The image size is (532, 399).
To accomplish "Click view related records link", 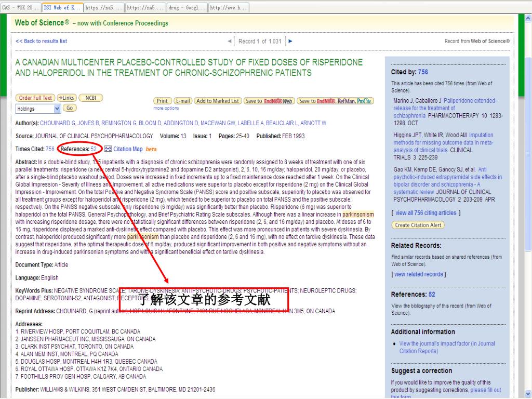I will [418, 274].
